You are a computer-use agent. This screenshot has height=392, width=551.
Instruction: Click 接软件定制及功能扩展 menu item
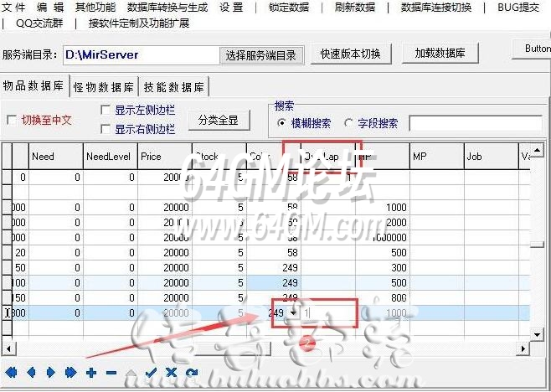(139, 23)
